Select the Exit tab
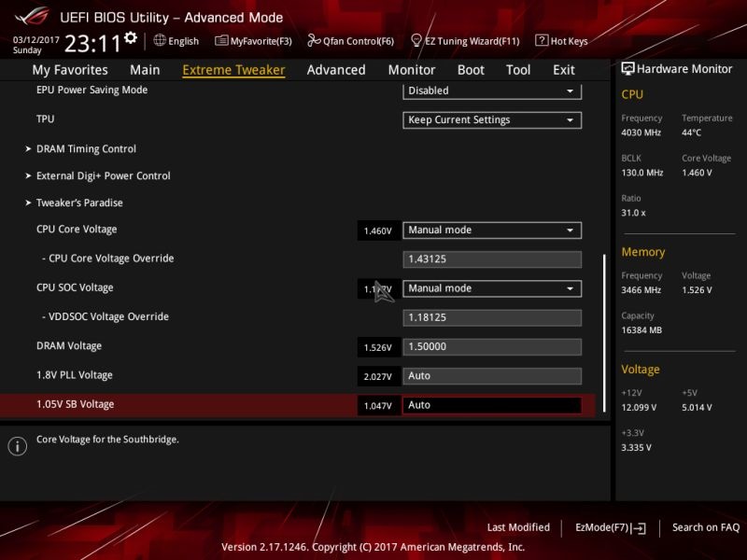The height and width of the screenshot is (560, 747). coord(564,70)
